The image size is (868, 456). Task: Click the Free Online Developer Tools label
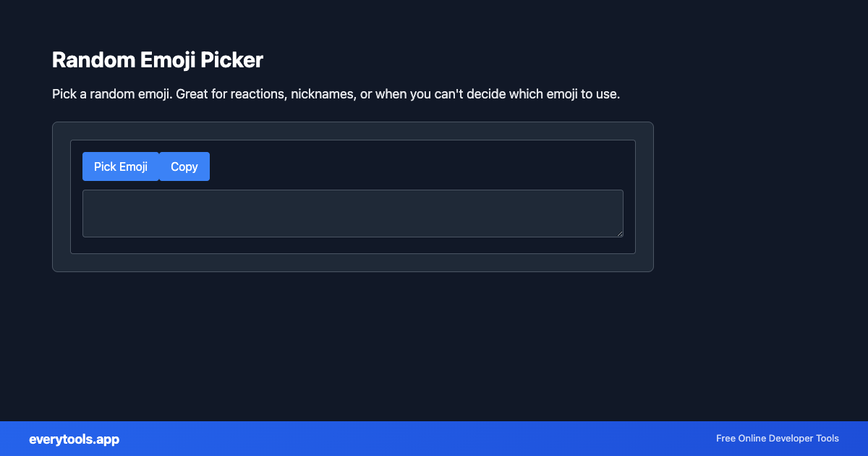777,439
